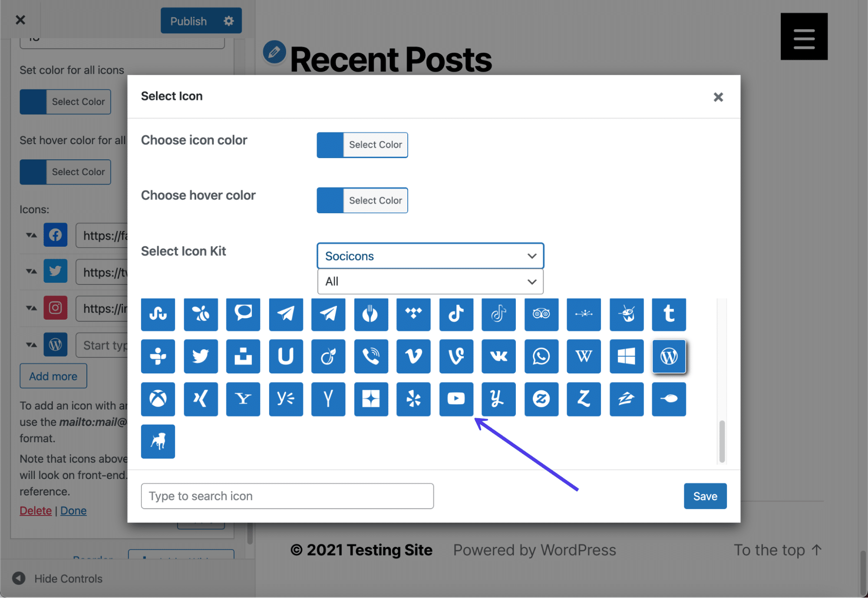
Task: Click Save to confirm icon selection
Action: click(705, 496)
